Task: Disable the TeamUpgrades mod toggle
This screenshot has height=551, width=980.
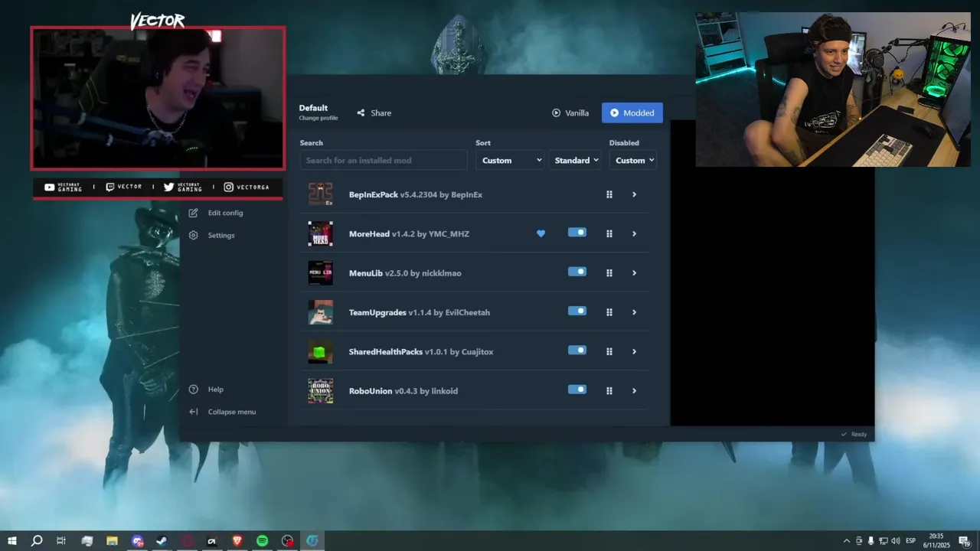Action: 577,311
